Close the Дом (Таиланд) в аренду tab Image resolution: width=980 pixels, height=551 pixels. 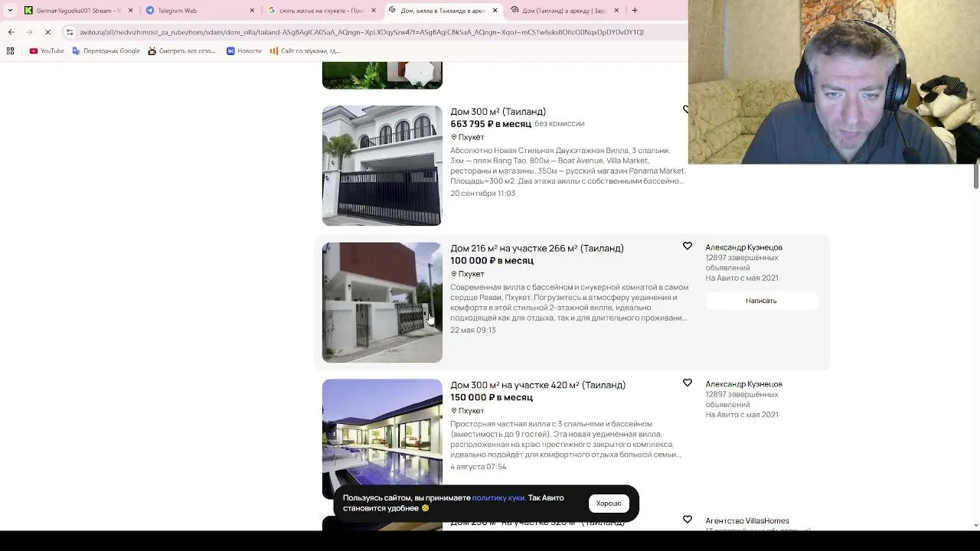[616, 11]
